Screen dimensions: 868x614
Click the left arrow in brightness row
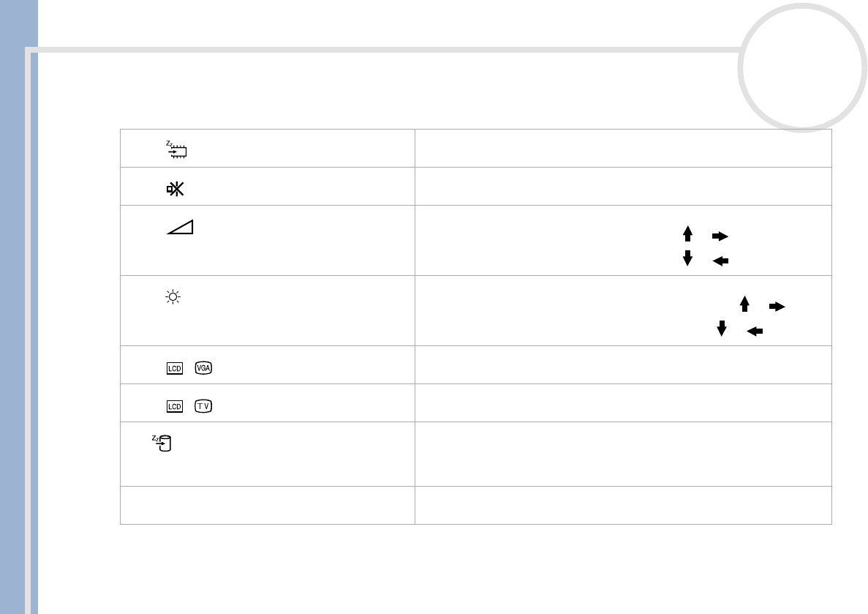tap(755, 332)
